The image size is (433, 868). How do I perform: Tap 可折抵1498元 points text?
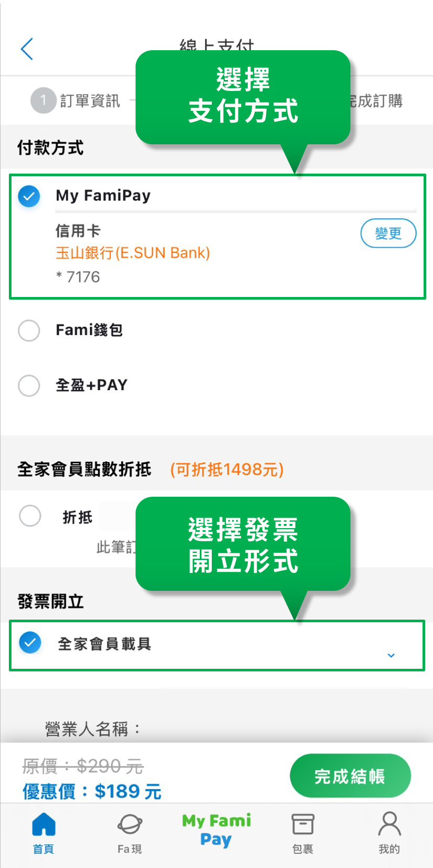pos(227,470)
